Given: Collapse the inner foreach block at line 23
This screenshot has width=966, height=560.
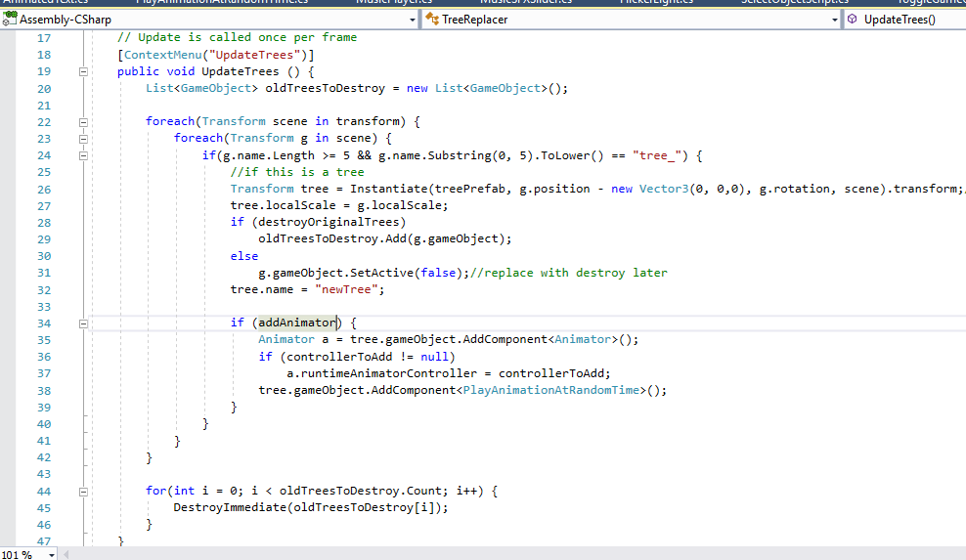Looking at the screenshot, I should [83, 139].
